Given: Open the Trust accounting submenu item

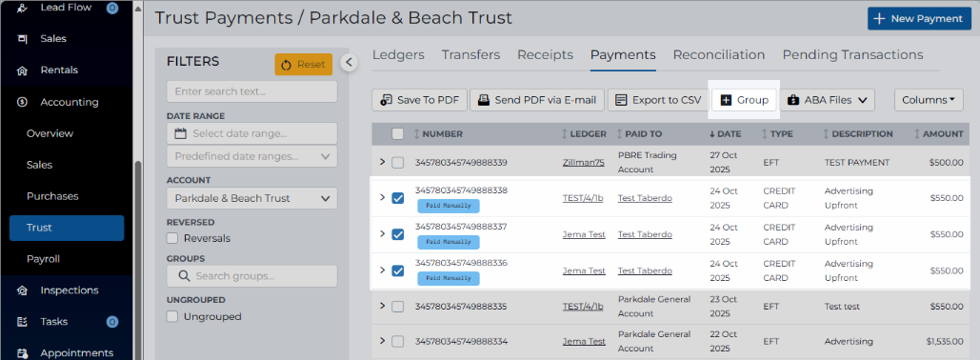Looking at the screenshot, I should [67, 229].
